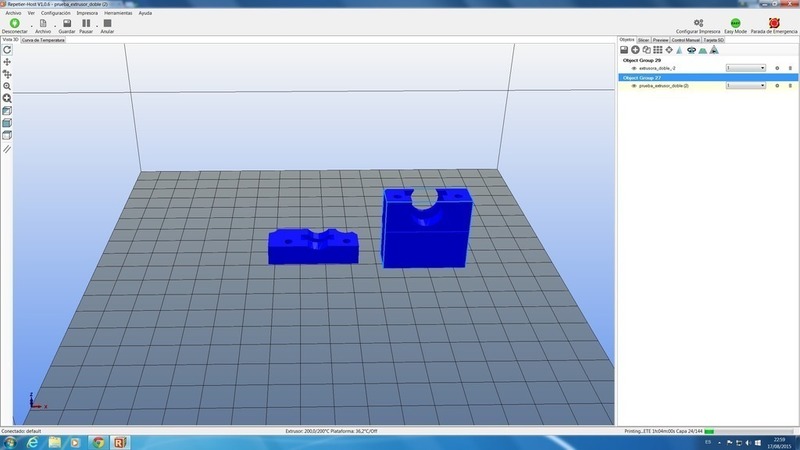Toggle Easy Mode
The image size is (800, 450).
(736, 25)
